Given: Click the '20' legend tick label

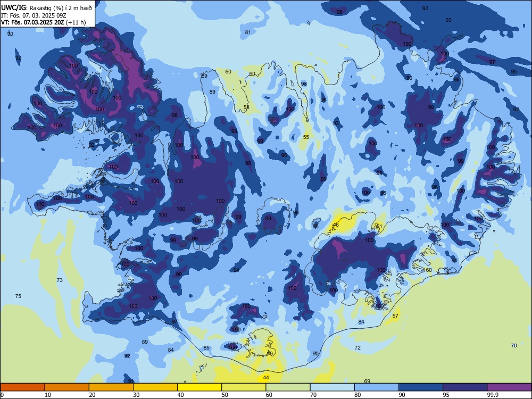Looking at the screenshot, I should click(x=92, y=395).
